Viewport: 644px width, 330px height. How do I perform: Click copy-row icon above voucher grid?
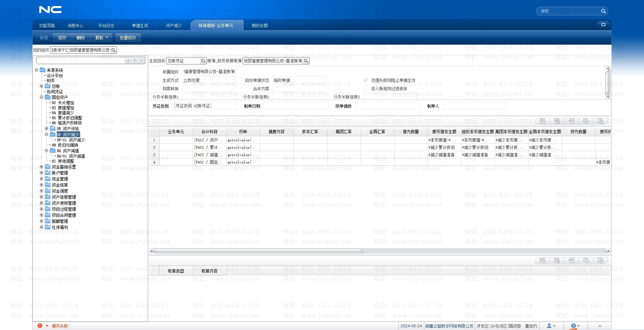[586, 121]
